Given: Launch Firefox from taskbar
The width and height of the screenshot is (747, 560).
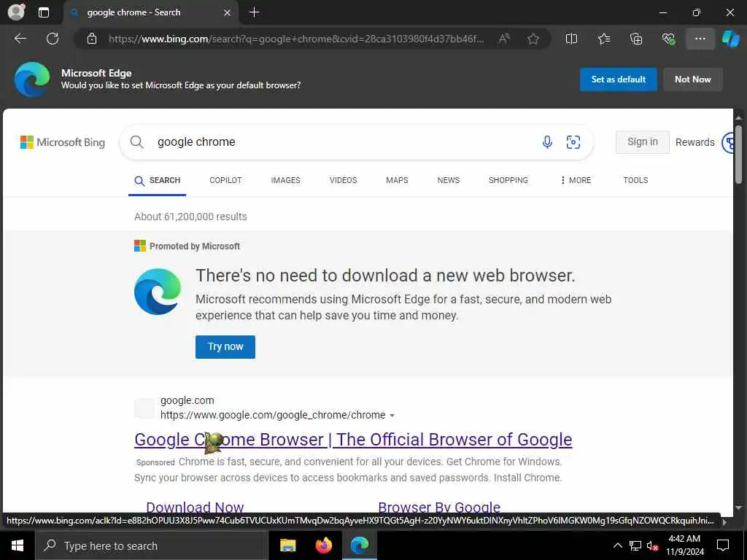Looking at the screenshot, I should point(323,545).
